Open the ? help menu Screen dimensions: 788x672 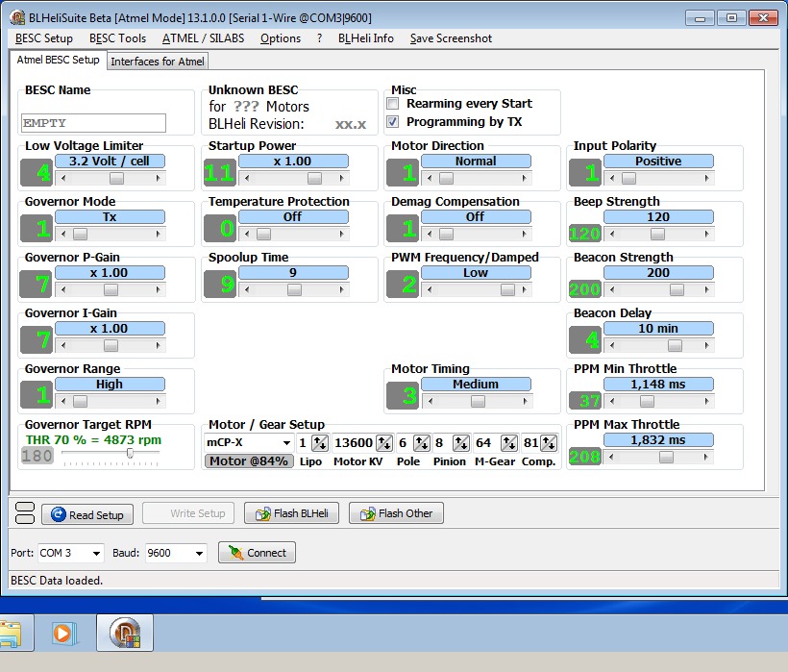320,38
